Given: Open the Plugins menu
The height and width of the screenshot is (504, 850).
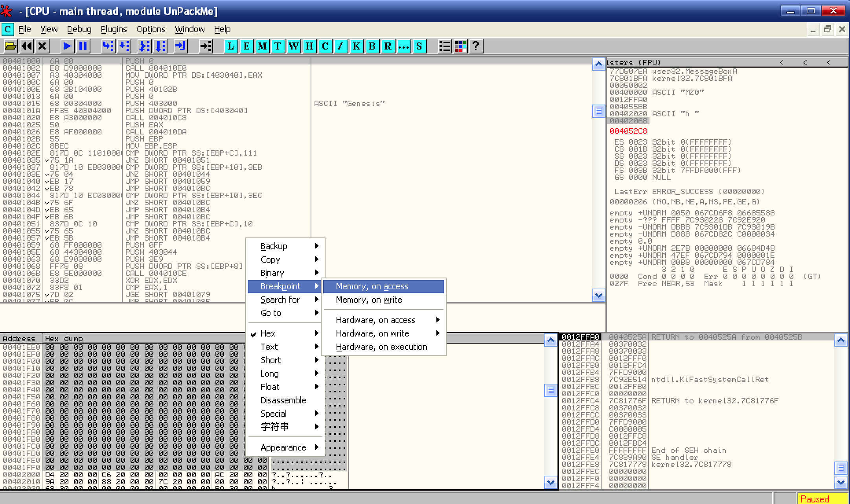Looking at the screenshot, I should coord(114,29).
